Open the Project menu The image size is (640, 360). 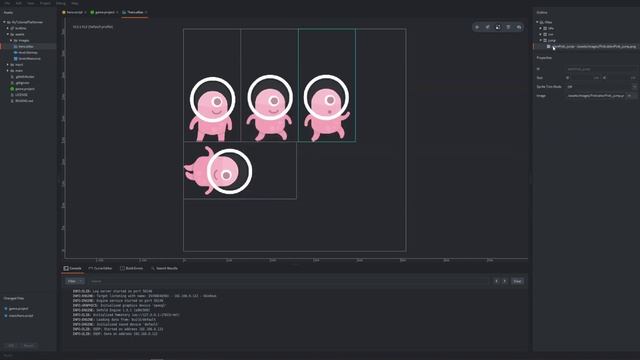point(45,3)
